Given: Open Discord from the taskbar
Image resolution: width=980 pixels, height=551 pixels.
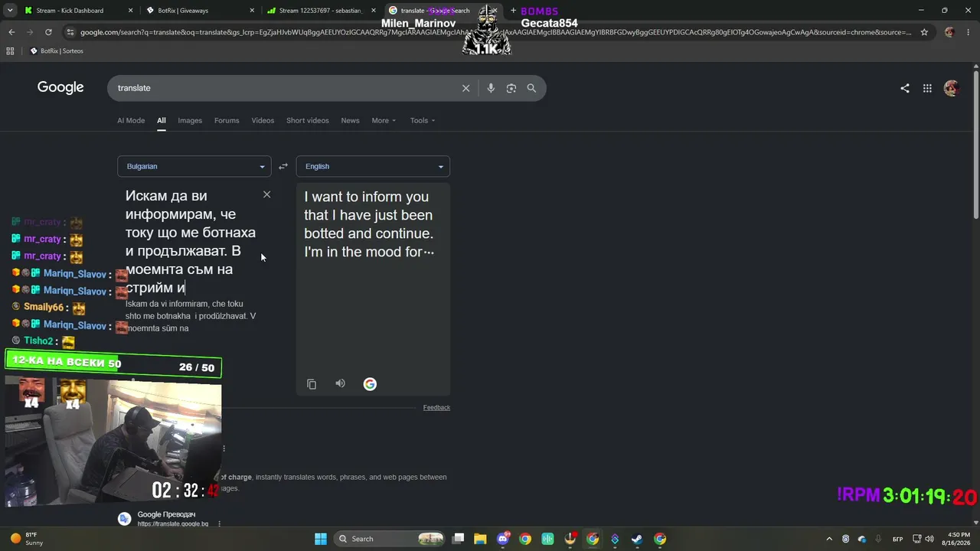Looking at the screenshot, I should [x=503, y=539].
